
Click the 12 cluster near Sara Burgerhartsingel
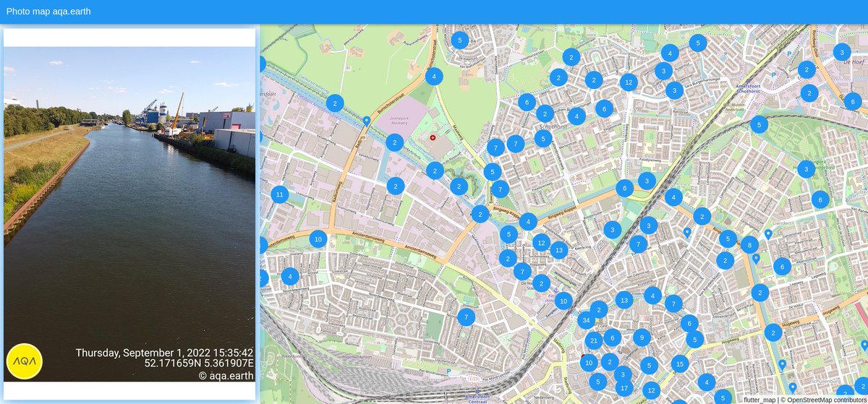(x=629, y=83)
